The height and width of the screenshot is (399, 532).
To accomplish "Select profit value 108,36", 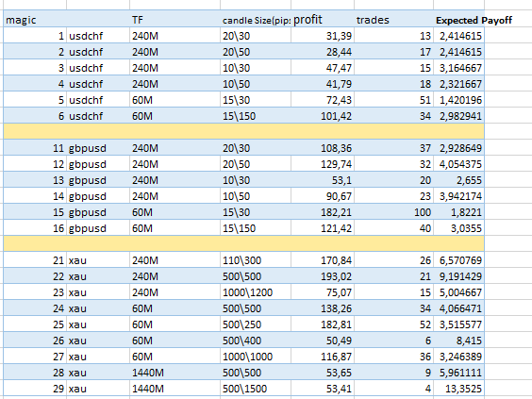I will (x=323, y=148).
